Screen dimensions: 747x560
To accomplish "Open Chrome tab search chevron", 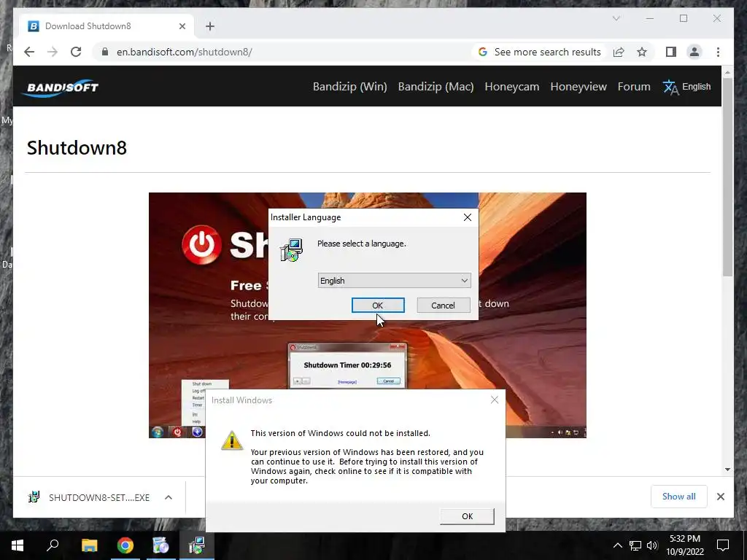I will (x=616, y=18).
